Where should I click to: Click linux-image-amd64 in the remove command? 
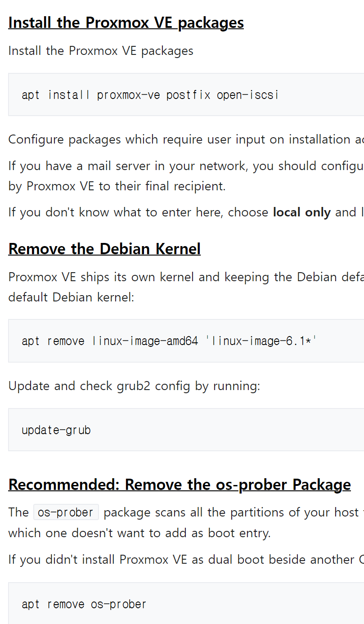tap(145, 341)
